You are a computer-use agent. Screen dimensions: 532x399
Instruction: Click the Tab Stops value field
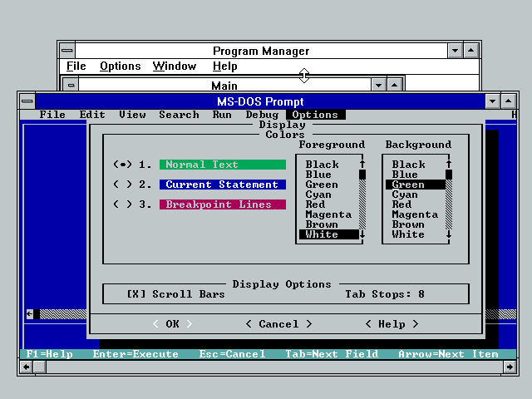[421, 293]
